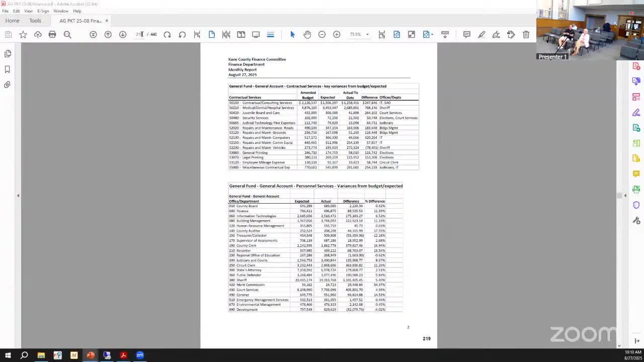
Task: Open the Find text magnifier tool
Action: (x=67, y=34)
